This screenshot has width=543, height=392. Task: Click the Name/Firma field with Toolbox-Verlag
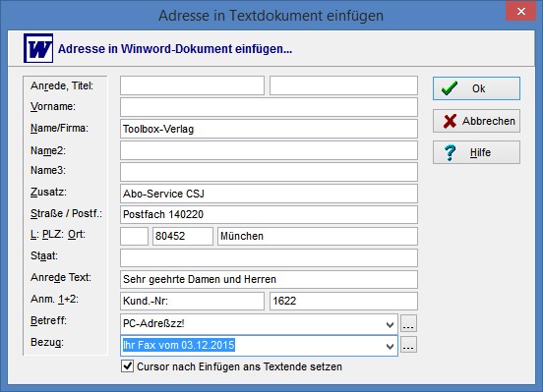[269, 129]
